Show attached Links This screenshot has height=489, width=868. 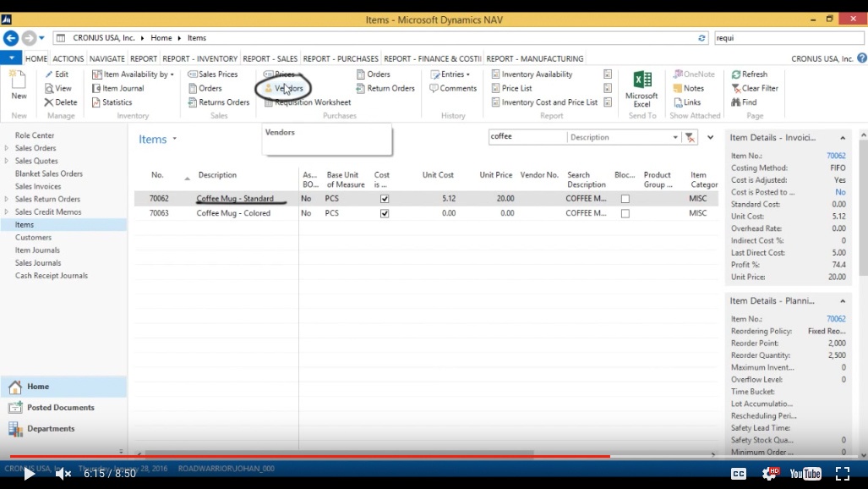687,102
